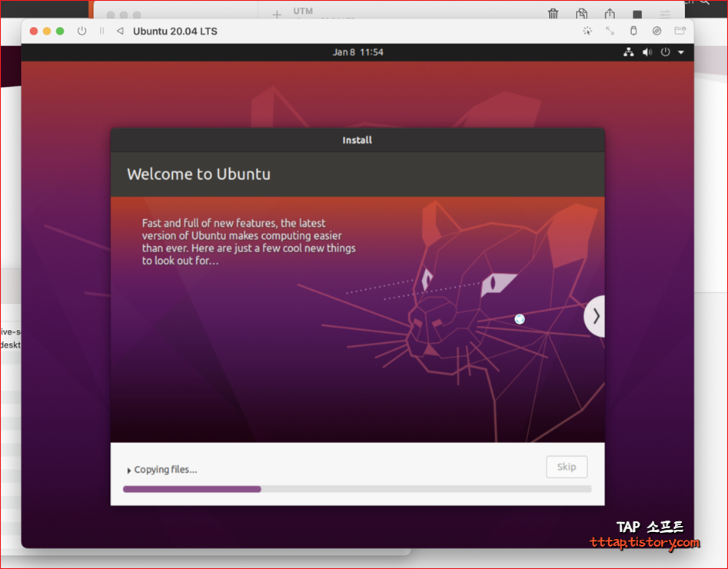Click the green zoom button of the Ubuntu VM window

[60, 31]
